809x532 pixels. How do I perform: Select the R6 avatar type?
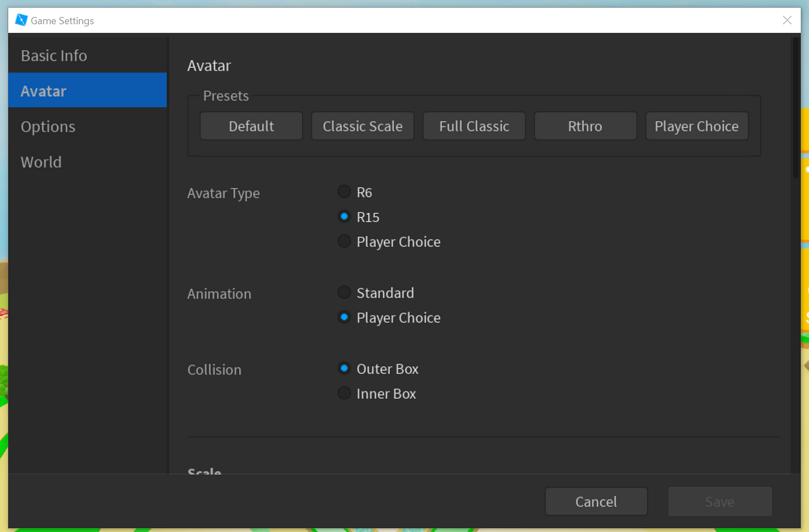click(344, 192)
